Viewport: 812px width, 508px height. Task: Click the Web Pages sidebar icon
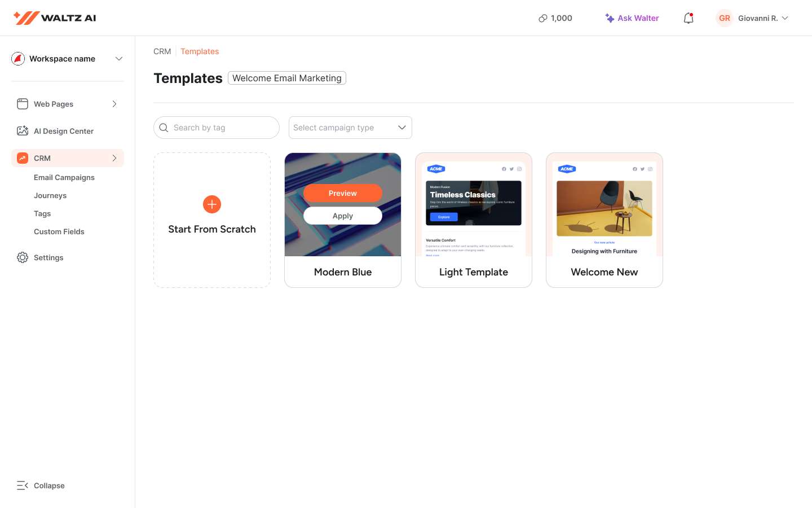23,104
